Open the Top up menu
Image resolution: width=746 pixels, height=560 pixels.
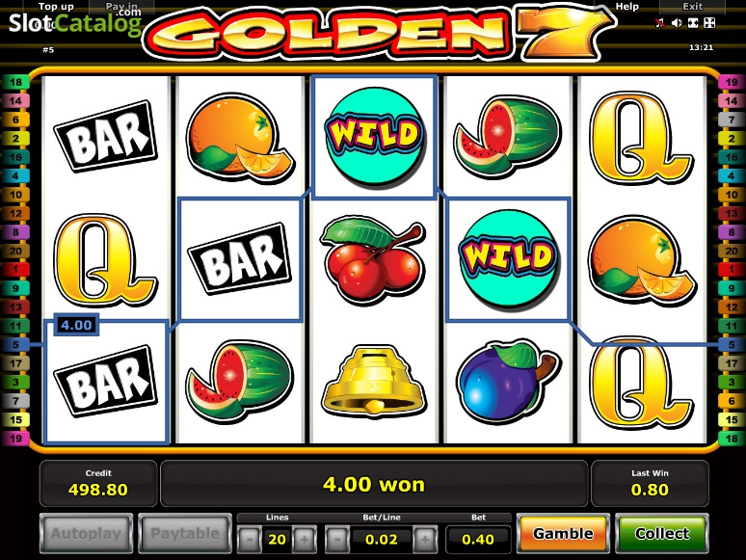click(56, 6)
